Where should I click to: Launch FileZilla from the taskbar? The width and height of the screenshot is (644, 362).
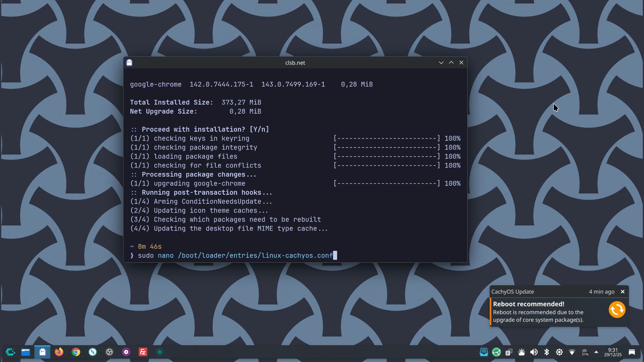pyautogui.click(x=143, y=352)
